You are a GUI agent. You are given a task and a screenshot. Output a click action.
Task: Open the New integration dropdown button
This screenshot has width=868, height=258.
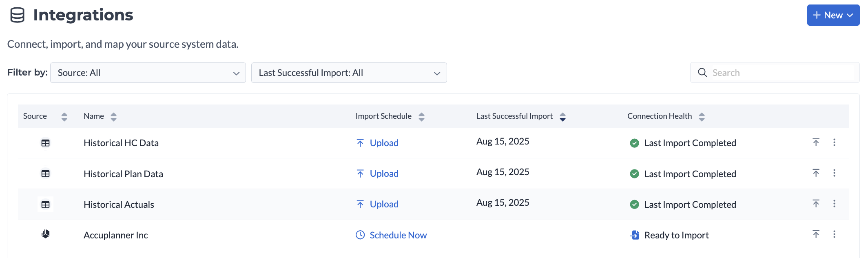coord(833,15)
